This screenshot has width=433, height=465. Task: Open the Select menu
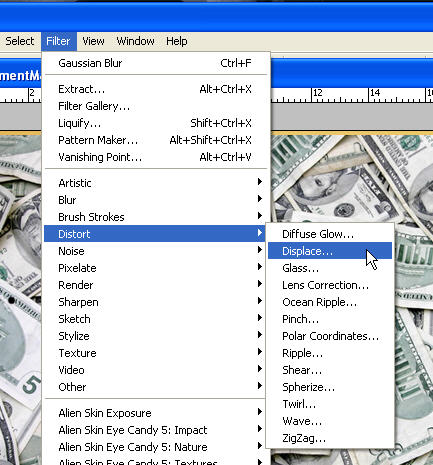tap(20, 41)
